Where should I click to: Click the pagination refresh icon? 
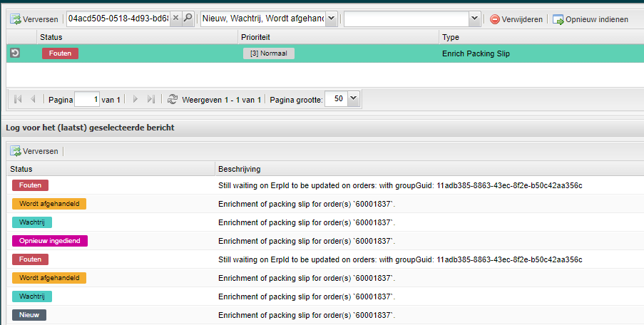(x=172, y=100)
